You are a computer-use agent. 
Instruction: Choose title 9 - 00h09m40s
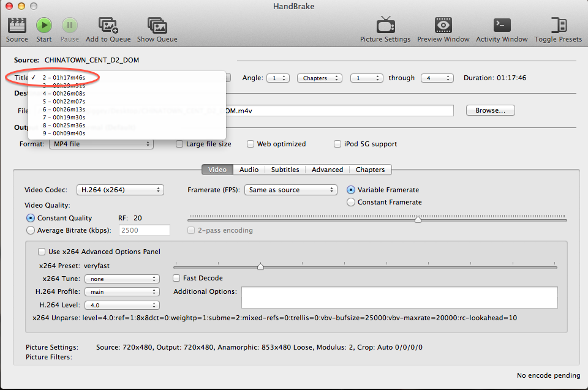point(127,133)
